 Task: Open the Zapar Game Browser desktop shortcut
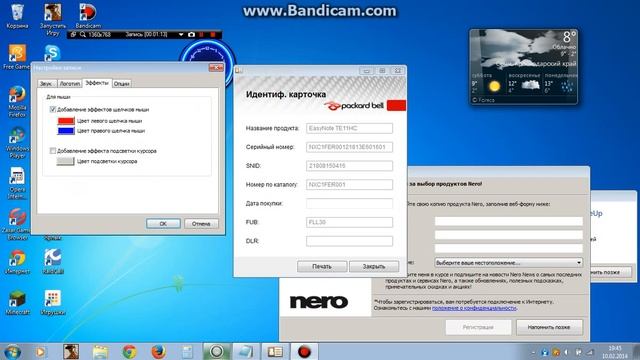click(x=16, y=224)
